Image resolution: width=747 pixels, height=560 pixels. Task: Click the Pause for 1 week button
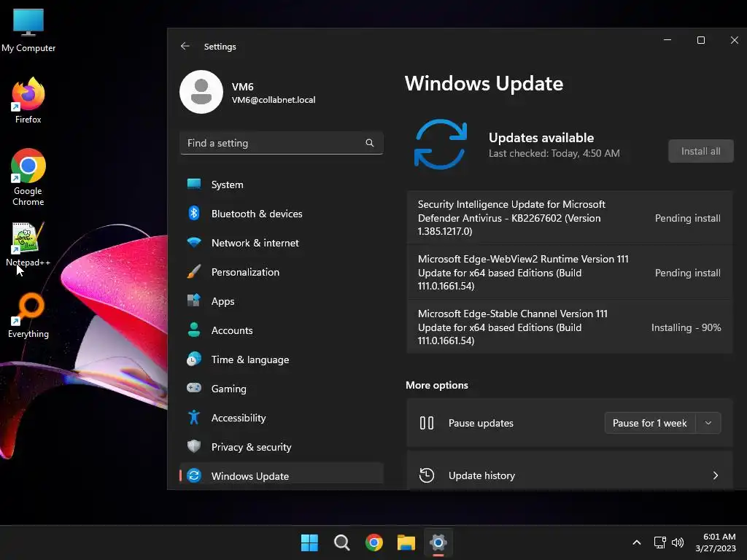pos(650,423)
